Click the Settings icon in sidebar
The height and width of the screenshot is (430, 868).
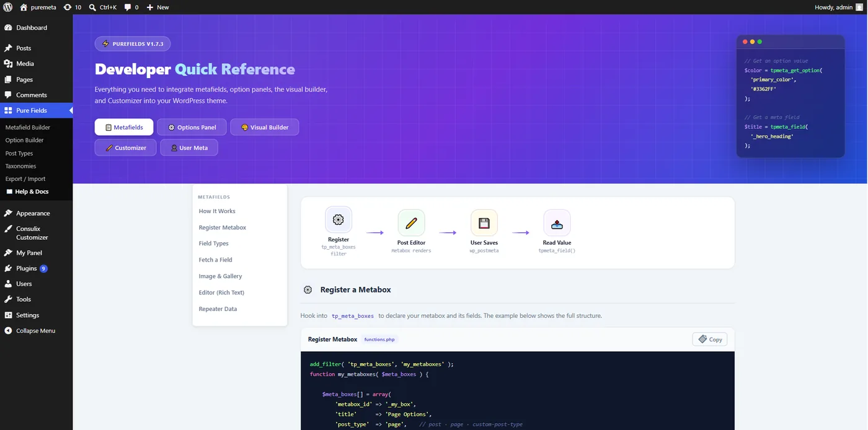tap(8, 315)
